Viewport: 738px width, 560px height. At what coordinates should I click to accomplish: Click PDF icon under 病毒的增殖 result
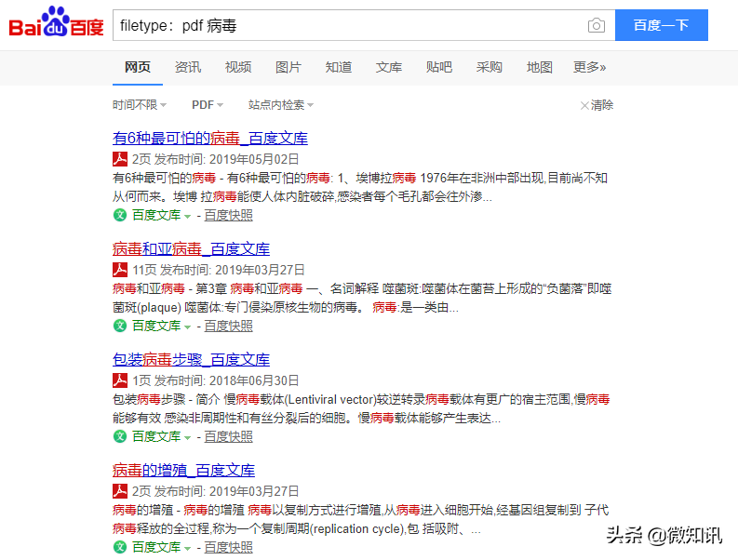coord(120,491)
